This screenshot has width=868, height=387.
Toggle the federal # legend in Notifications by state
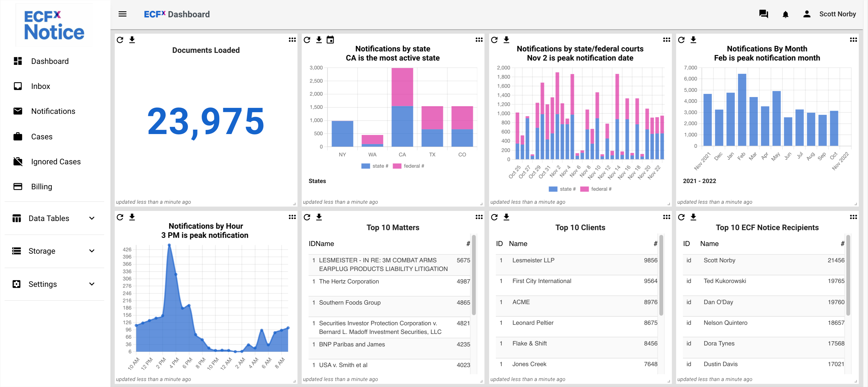tap(408, 166)
